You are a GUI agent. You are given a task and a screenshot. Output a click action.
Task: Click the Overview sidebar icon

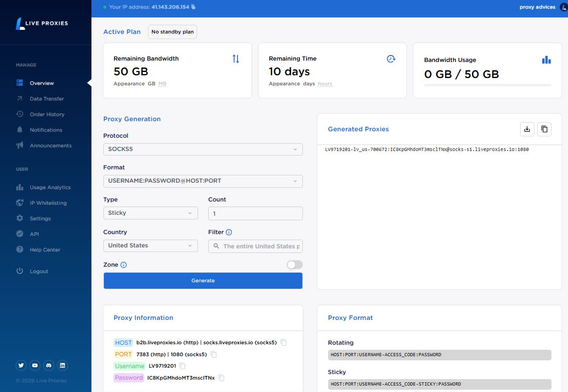20,83
